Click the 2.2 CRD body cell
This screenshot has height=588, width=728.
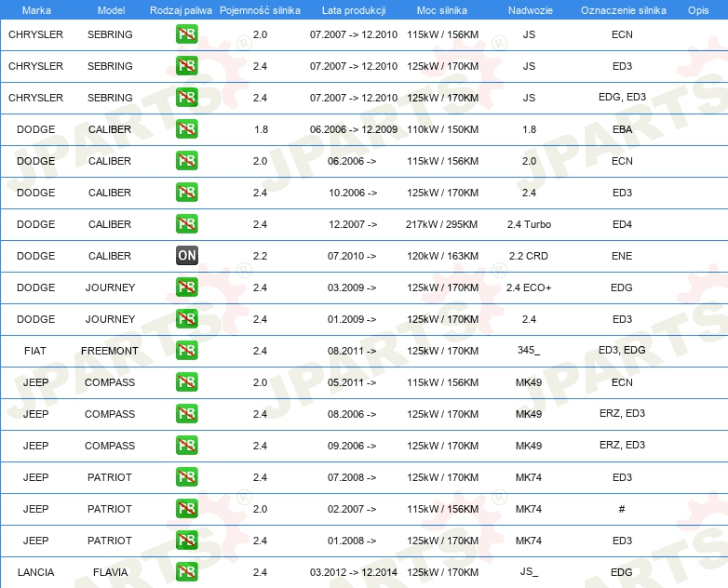click(529, 256)
